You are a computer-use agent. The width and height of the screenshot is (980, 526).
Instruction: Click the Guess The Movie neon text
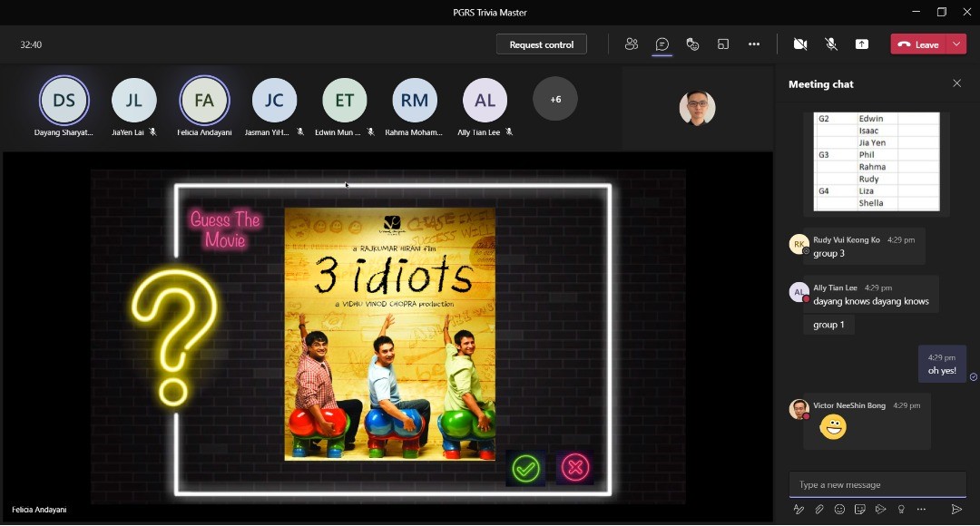(225, 229)
